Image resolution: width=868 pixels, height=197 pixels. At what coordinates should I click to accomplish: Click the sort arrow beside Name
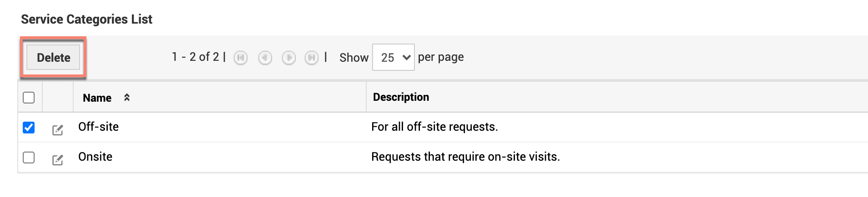[x=127, y=98]
